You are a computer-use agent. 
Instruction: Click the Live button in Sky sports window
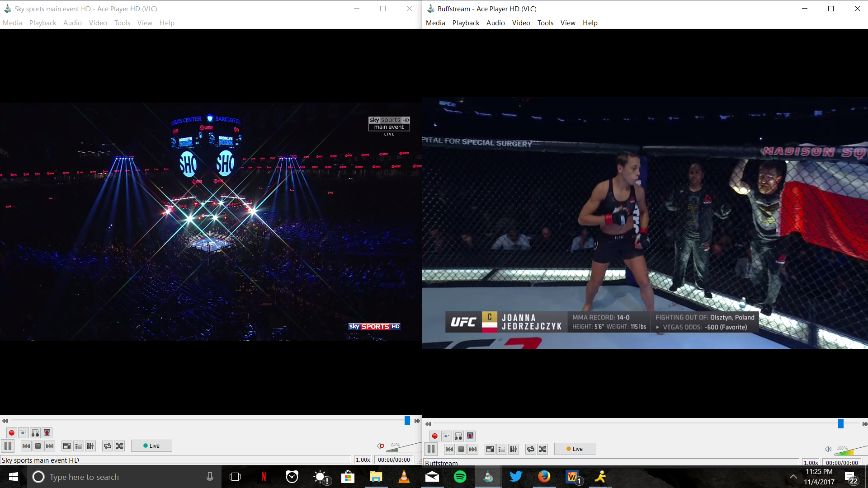151,446
